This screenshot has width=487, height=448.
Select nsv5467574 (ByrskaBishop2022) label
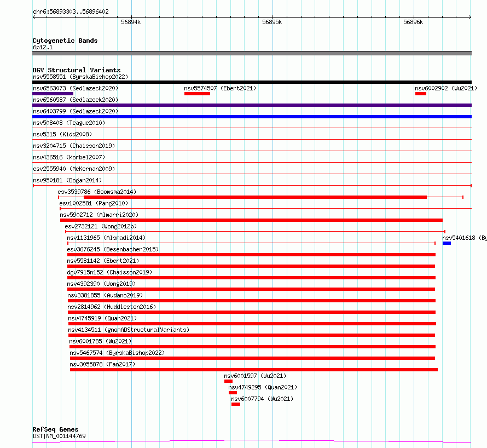117,353
